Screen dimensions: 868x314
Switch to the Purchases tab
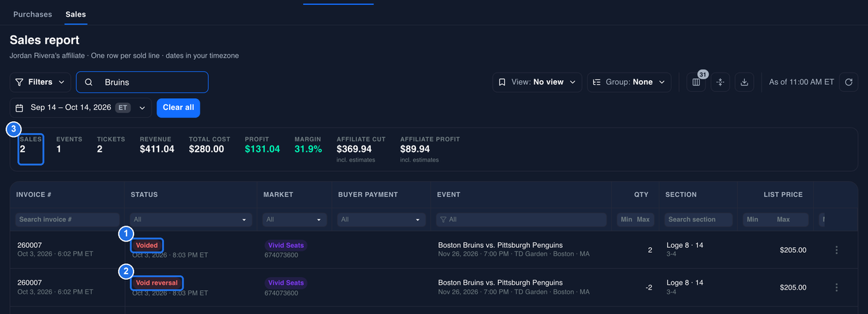tap(33, 14)
